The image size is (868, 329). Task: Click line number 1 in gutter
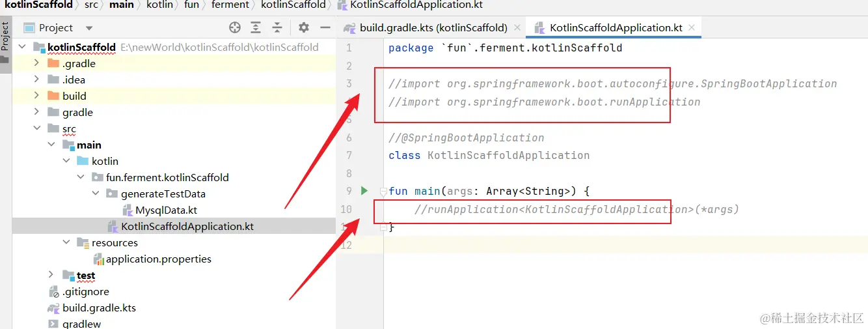(x=349, y=48)
